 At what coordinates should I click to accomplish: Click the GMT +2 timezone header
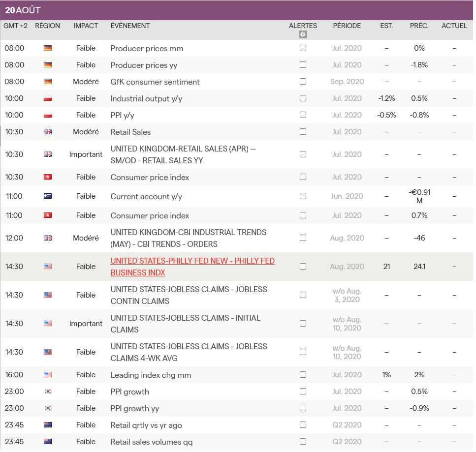click(15, 26)
